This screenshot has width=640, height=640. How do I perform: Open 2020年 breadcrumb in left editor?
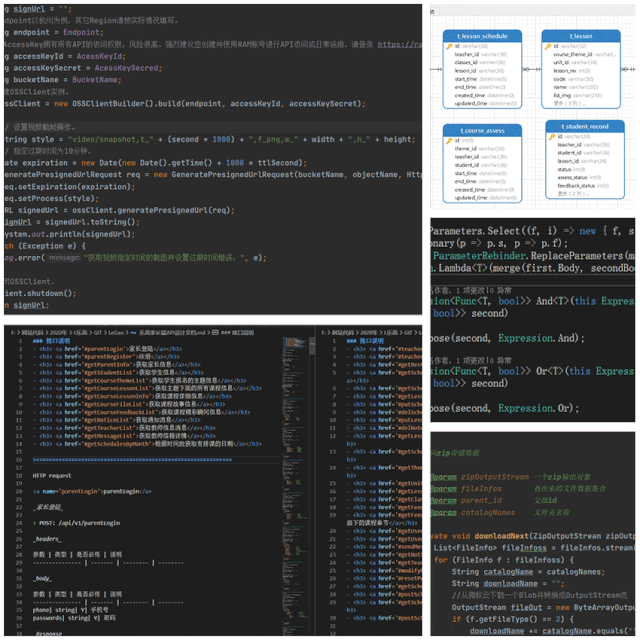tap(58, 333)
